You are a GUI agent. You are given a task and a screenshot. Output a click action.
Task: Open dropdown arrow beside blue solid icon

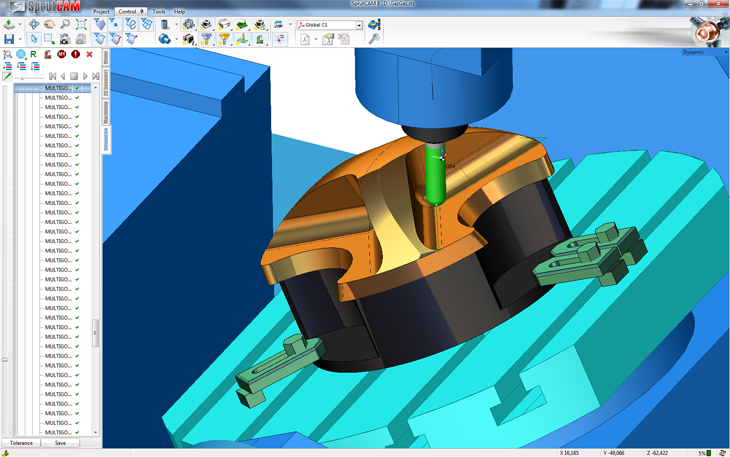pos(176,40)
